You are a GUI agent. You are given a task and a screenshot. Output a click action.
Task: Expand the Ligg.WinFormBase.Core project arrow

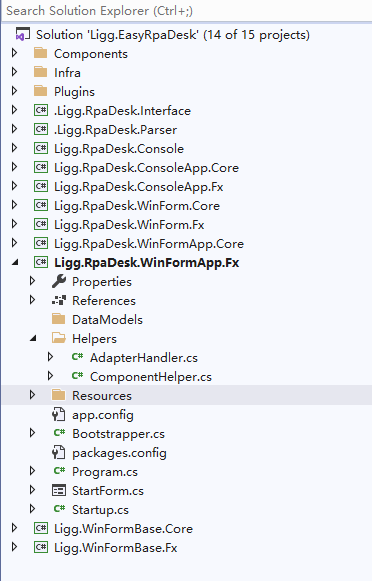pyautogui.click(x=14, y=528)
